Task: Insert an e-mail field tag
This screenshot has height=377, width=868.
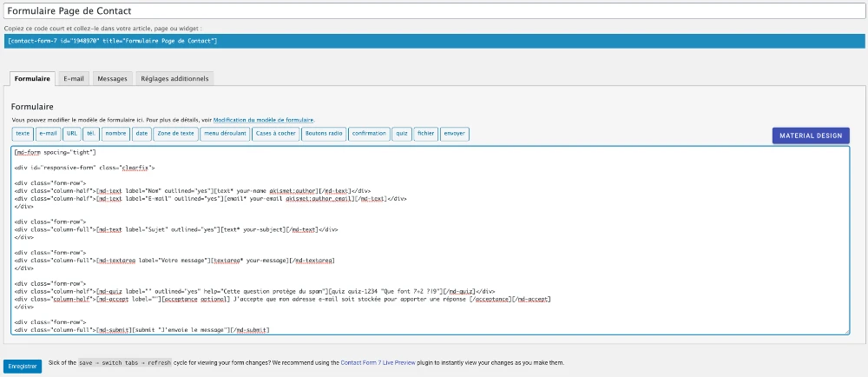Action: (x=48, y=134)
